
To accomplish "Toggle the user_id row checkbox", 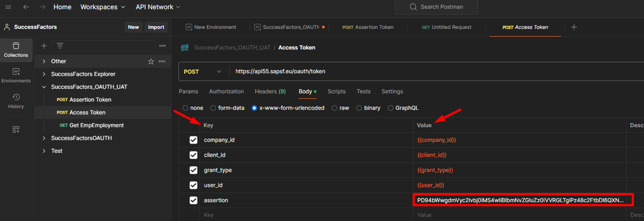I will click(193, 185).
